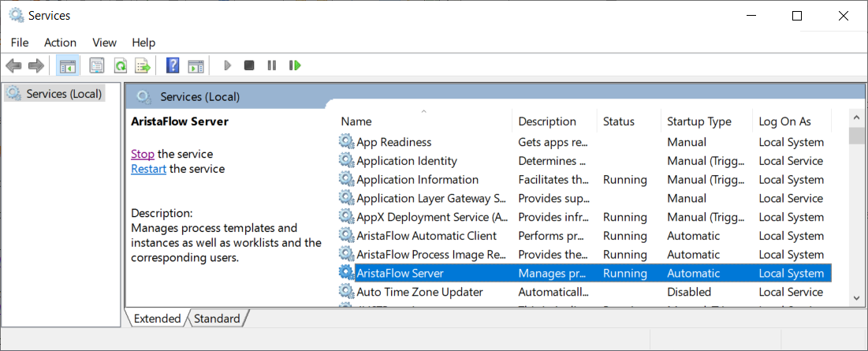Select the AristaFlow Automatic Client row
868x351 pixels.
coord(585,235)
